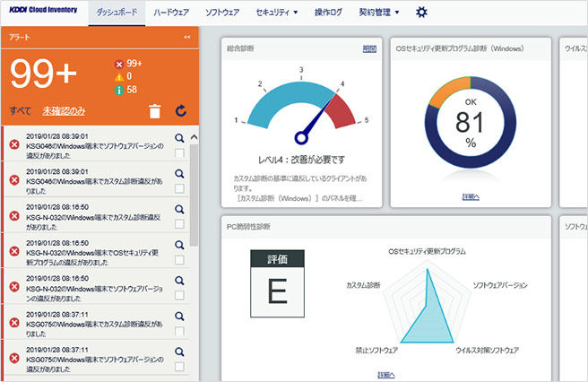Check the KSG075 カスタム診断 alert checkbox
The width and height of the screenshot is (588, 382).
tap(179, 331)
